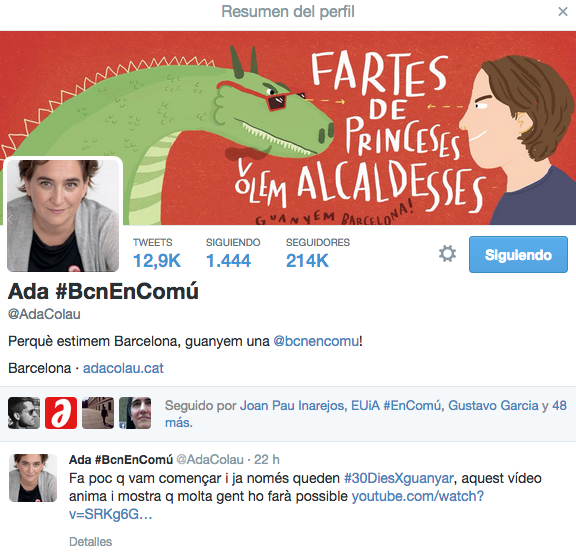View the Tweets count 12,9K
This screenshot has height=555, width=576.
(x=156, y=253)
